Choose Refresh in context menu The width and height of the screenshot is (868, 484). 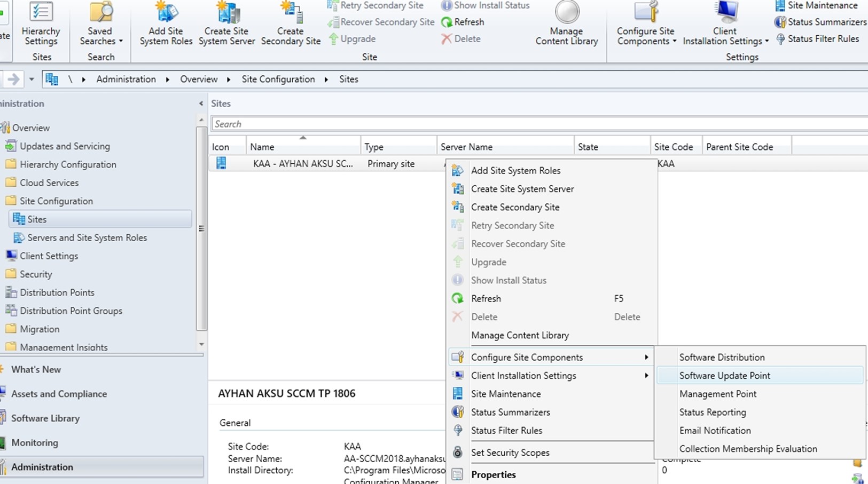click(x=551, y=299)
